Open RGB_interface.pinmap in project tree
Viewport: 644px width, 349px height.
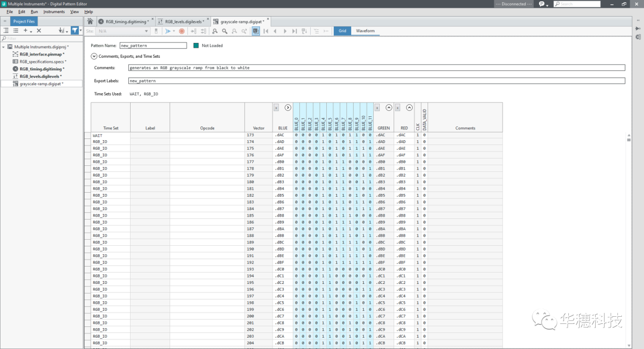42,54
